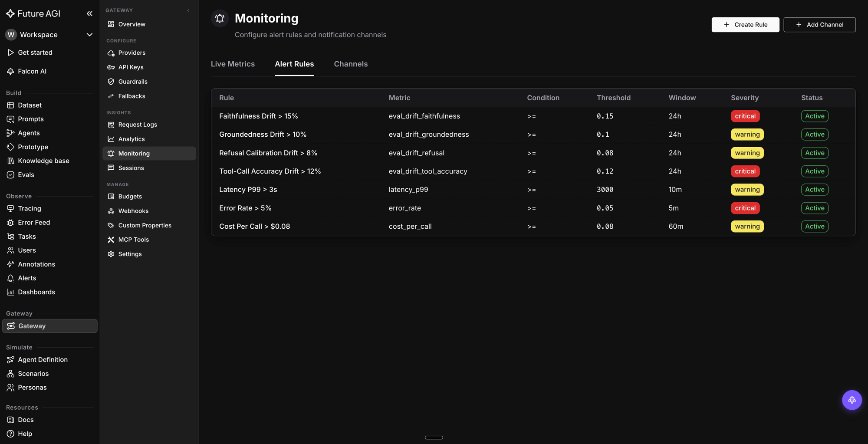Open the Guardrails shield icon

tap(111, 82)
